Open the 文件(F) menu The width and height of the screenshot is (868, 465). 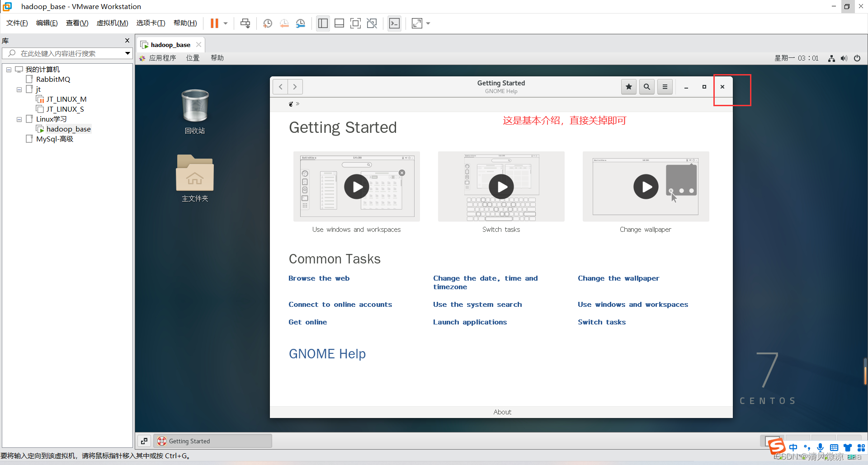pos(17,23)
